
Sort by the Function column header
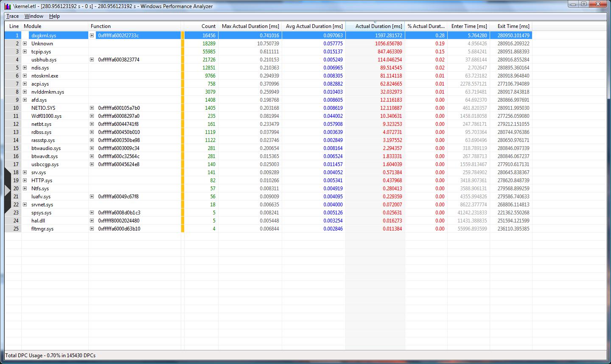click(135, 26)
